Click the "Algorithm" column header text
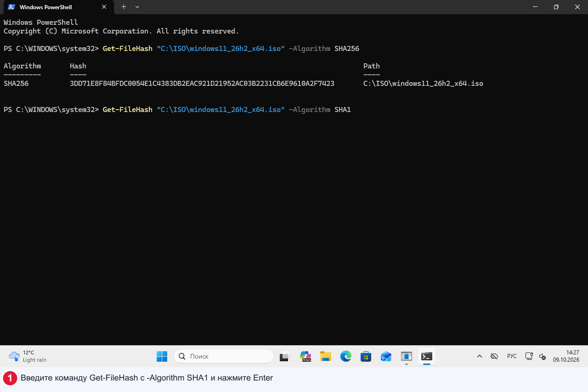Viewport: 588px width, 392px height. [x=22, y=66]
